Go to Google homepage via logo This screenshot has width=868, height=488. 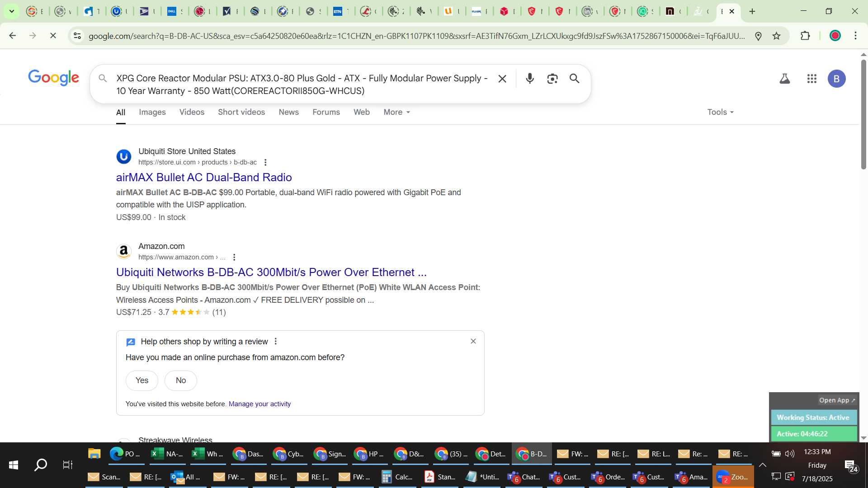[53, 78]
